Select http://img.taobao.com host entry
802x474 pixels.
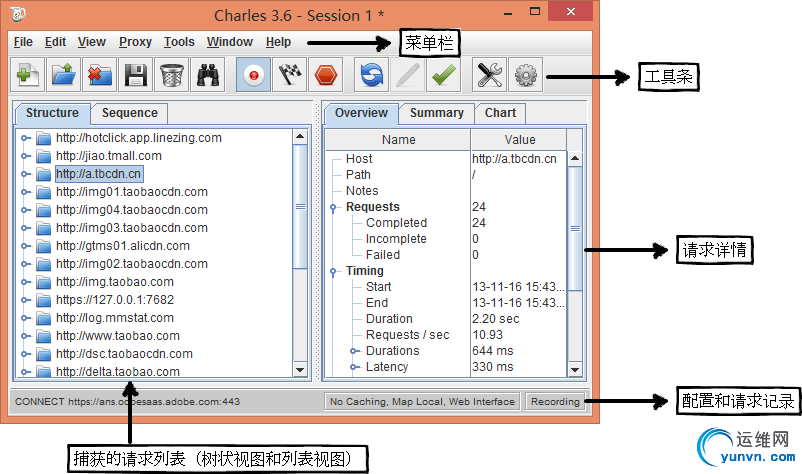point(115,282)
